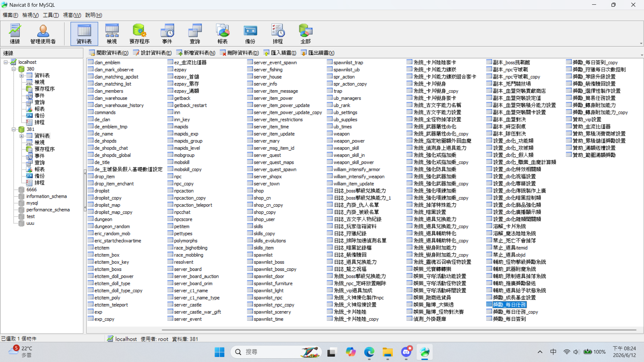
Task: Select the information_schema database
Action: coord(47,196)
